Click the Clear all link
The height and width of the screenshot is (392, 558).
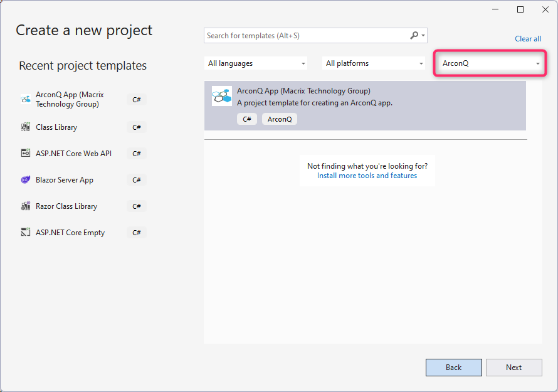[x=528, y=39]
